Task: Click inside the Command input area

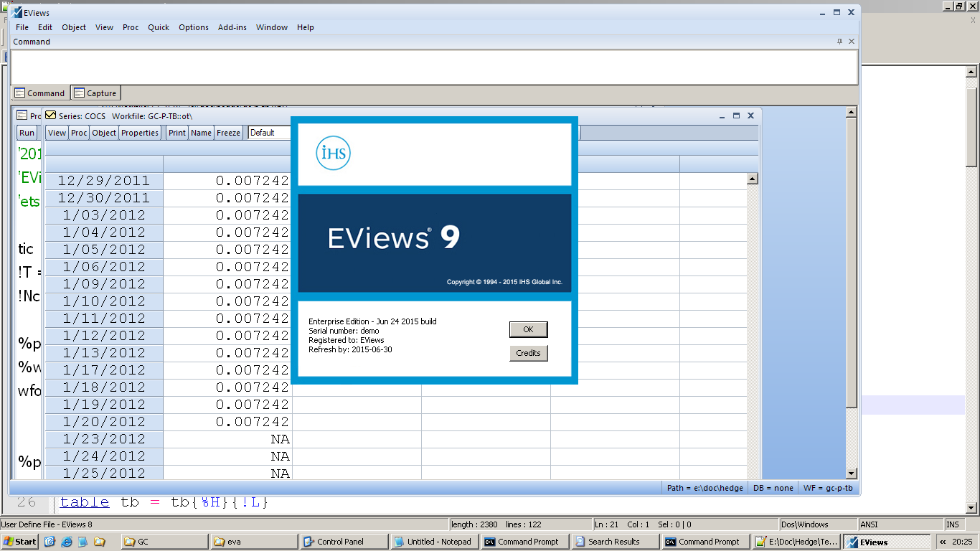Action: click(434, 67)
